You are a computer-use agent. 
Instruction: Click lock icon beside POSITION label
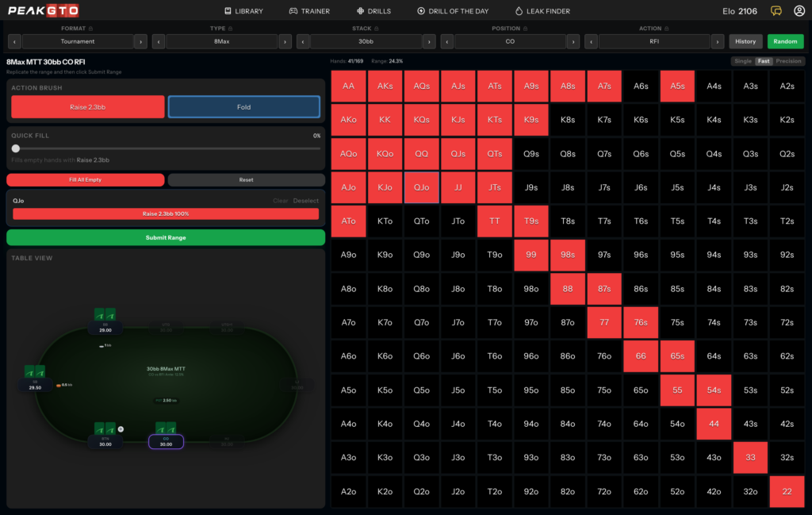point(525,29)
